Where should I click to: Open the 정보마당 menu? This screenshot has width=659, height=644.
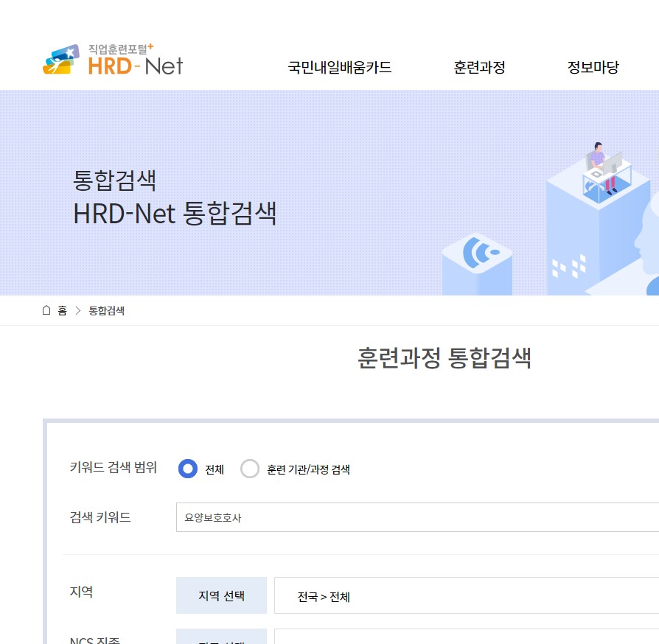click(x=593, y=67)
